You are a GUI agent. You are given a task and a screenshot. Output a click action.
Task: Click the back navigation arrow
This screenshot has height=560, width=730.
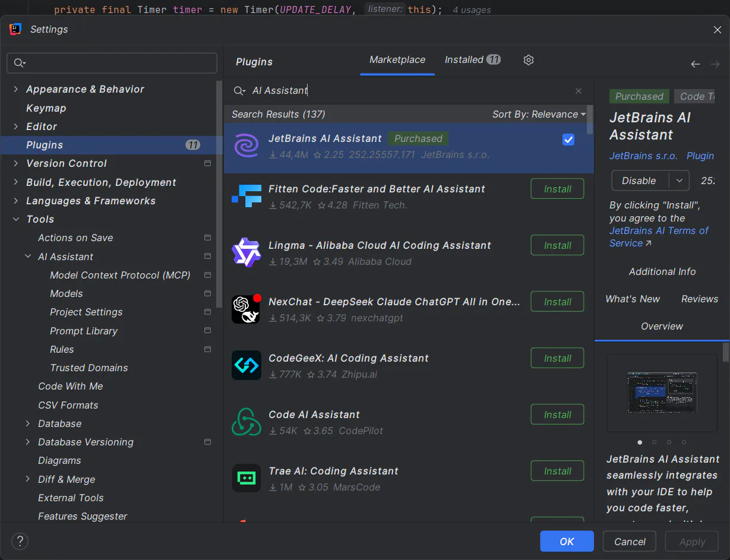coord(695,64)
